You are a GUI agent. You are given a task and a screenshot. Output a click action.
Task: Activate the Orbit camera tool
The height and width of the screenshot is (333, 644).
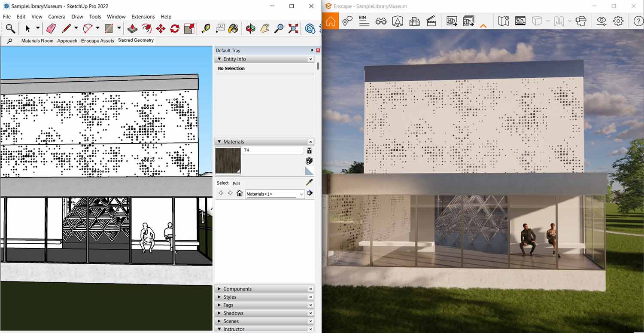(x=251, y=28)
